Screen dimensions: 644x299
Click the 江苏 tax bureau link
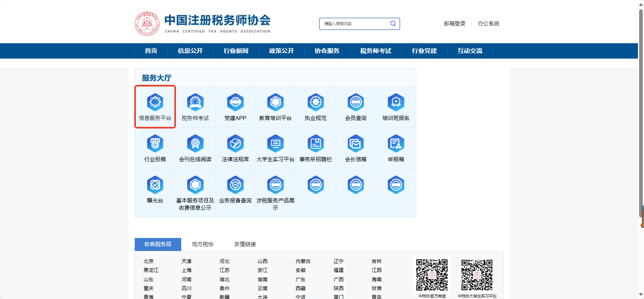(x=225, y=270)
